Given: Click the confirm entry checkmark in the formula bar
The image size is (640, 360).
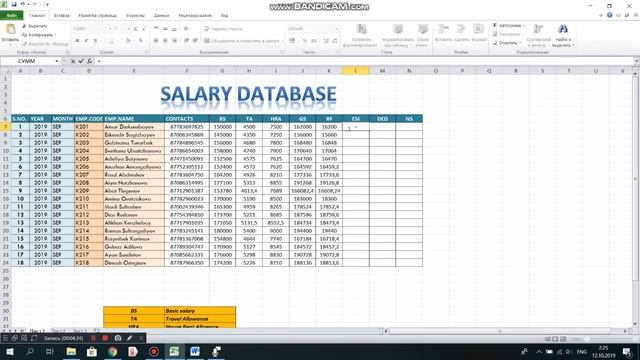Looking at the screenshot, I should [81, 61].
